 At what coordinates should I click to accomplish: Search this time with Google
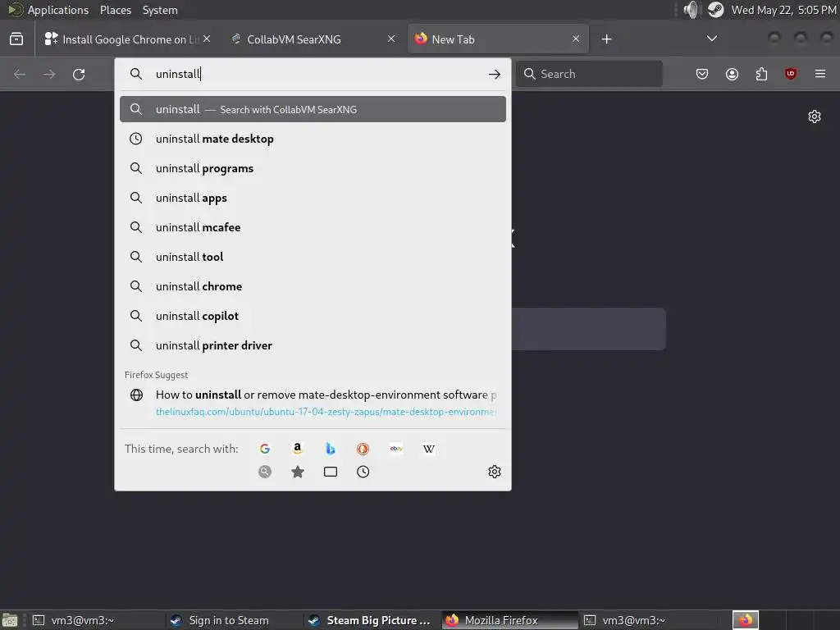point(265,449)
